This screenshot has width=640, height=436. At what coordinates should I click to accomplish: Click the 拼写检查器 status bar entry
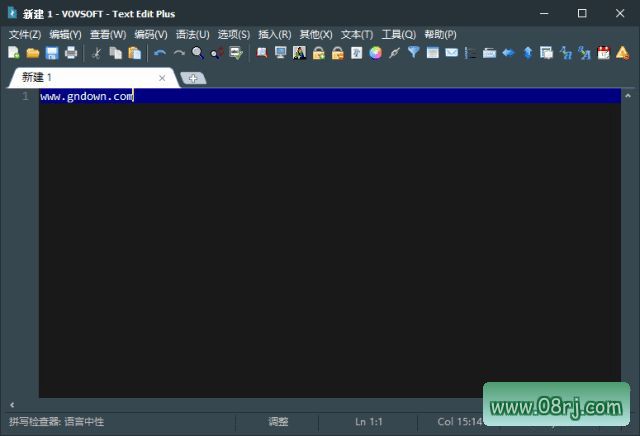pos(56,421)
